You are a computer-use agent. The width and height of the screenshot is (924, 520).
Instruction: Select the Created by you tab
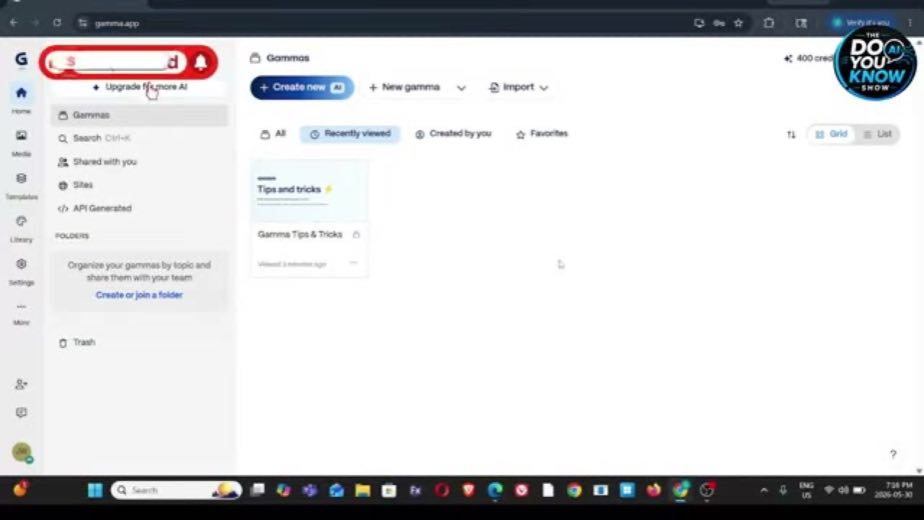(x=453, y=134)
